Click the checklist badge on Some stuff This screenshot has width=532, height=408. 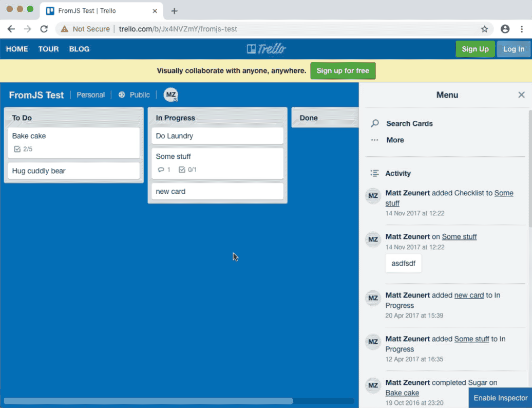[187, 170]
